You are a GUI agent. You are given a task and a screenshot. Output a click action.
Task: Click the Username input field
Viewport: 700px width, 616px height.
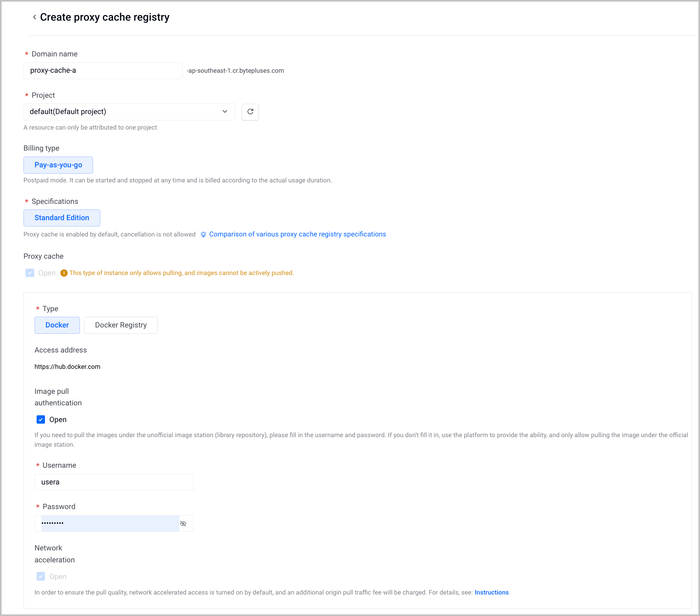(114, 482)
